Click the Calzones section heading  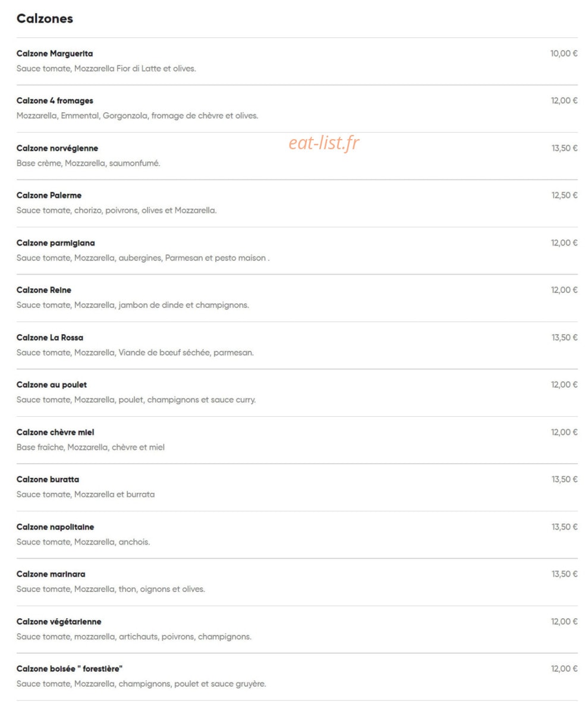45,18
